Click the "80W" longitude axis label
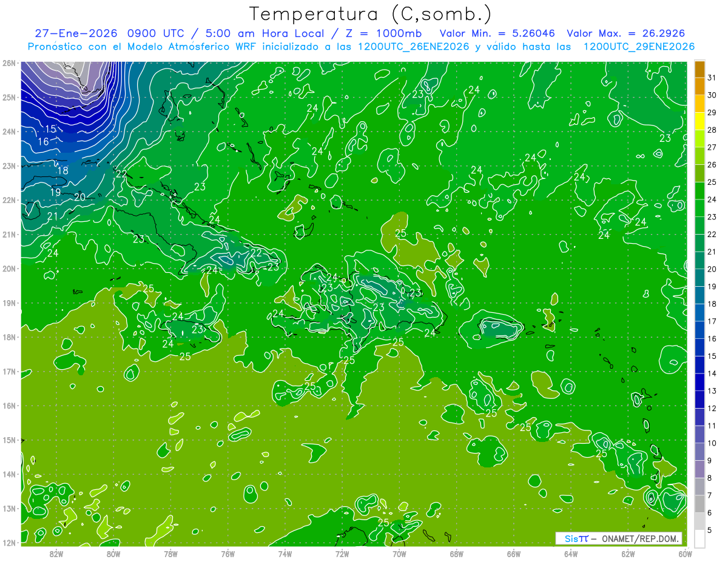Viewport: 728px width, 562px height. pyautogui.click(x=113, y=553)
